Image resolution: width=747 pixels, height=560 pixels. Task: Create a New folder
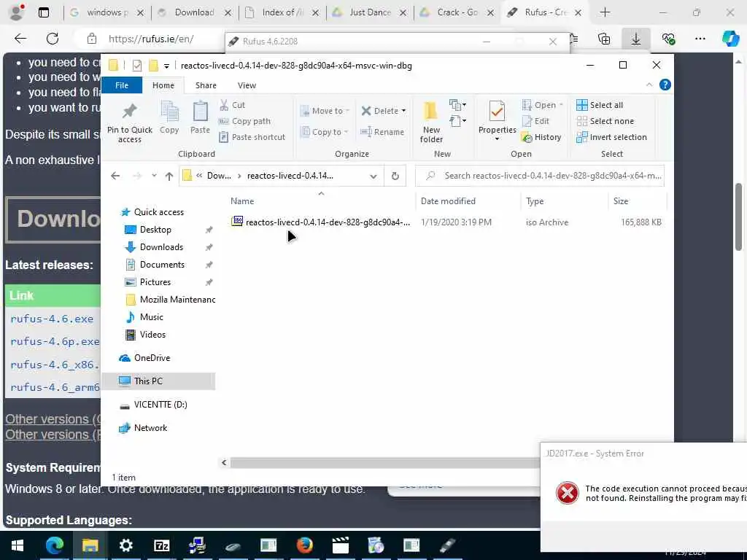click(431, 122)
